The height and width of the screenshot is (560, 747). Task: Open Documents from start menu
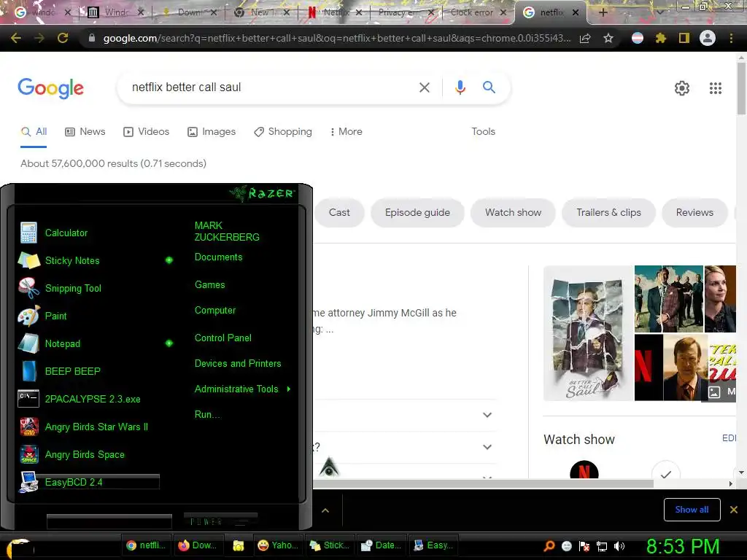click(218, 257)
